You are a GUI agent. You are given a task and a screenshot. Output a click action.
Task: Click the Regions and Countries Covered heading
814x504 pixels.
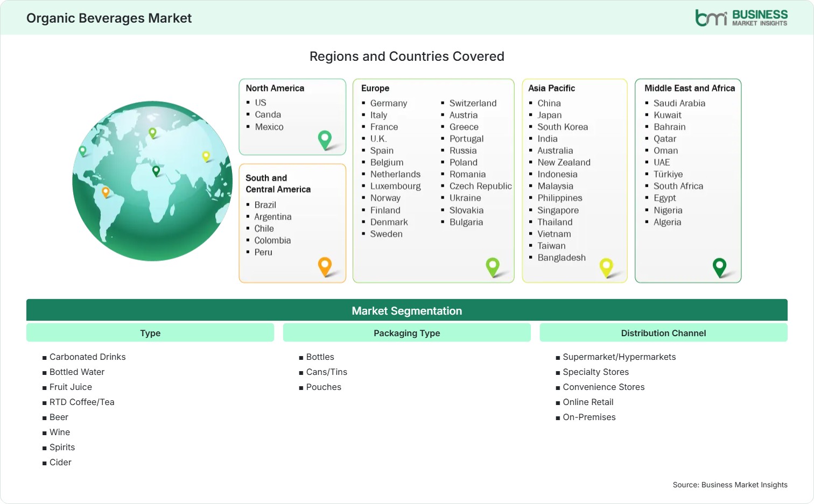tap(407, 56)
